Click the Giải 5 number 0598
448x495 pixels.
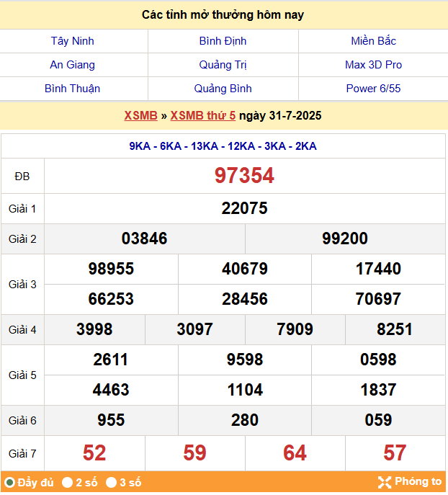[x=378, y=360]
